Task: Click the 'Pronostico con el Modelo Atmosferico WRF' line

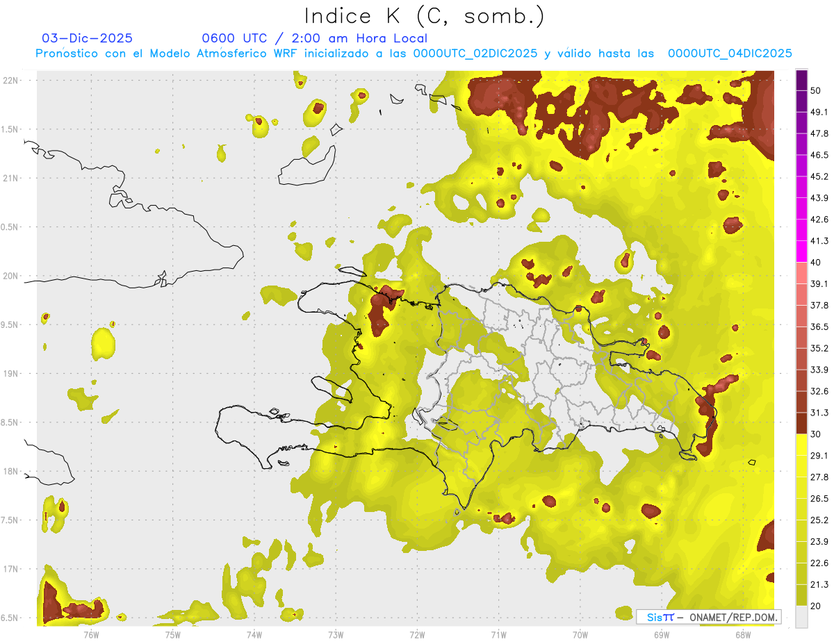Action: (414, 53)
